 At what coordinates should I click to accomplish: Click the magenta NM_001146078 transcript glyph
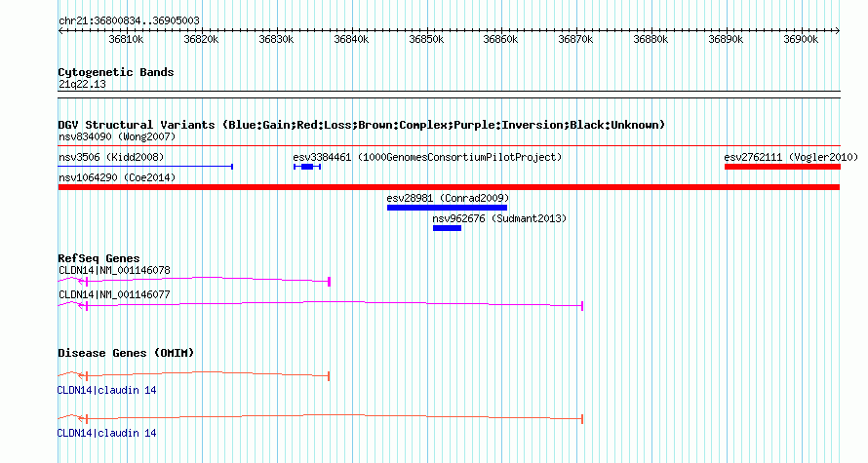[194, 281]
